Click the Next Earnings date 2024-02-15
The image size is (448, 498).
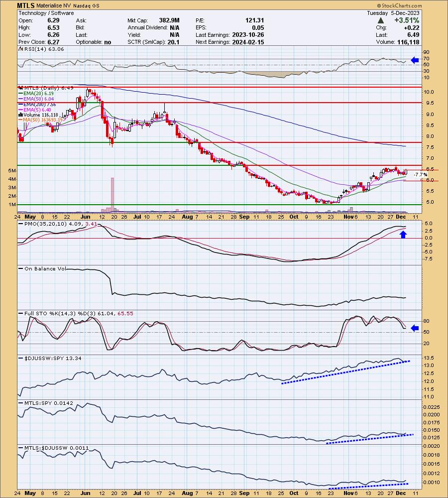(x=248, y=42)
